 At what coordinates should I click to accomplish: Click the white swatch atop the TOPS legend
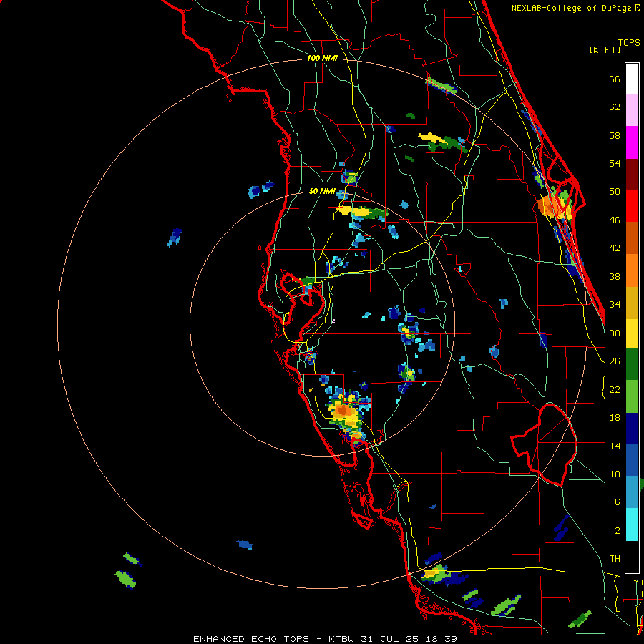point(632,79)
